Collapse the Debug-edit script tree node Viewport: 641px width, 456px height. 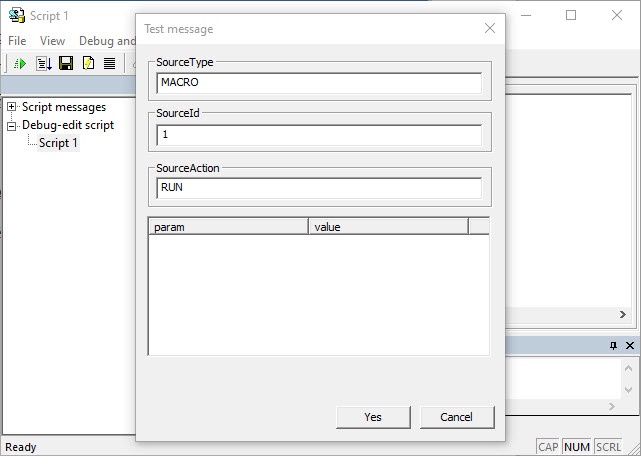11,126
